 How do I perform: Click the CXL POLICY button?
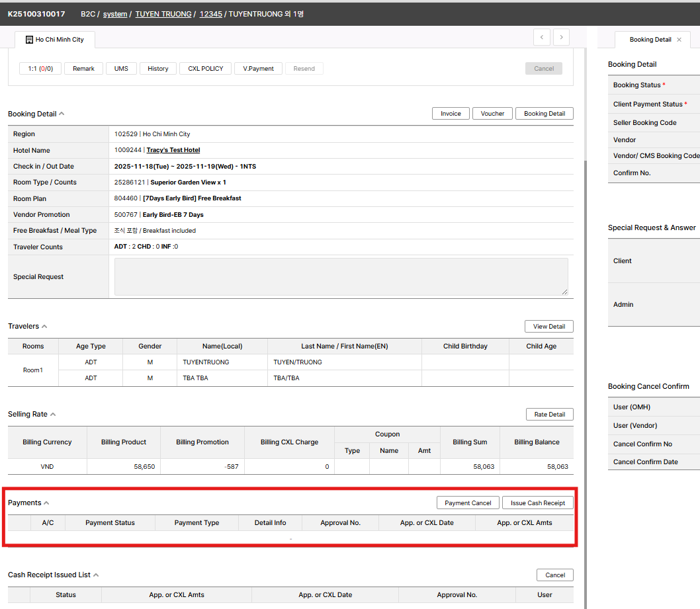[x=206, y=69]
